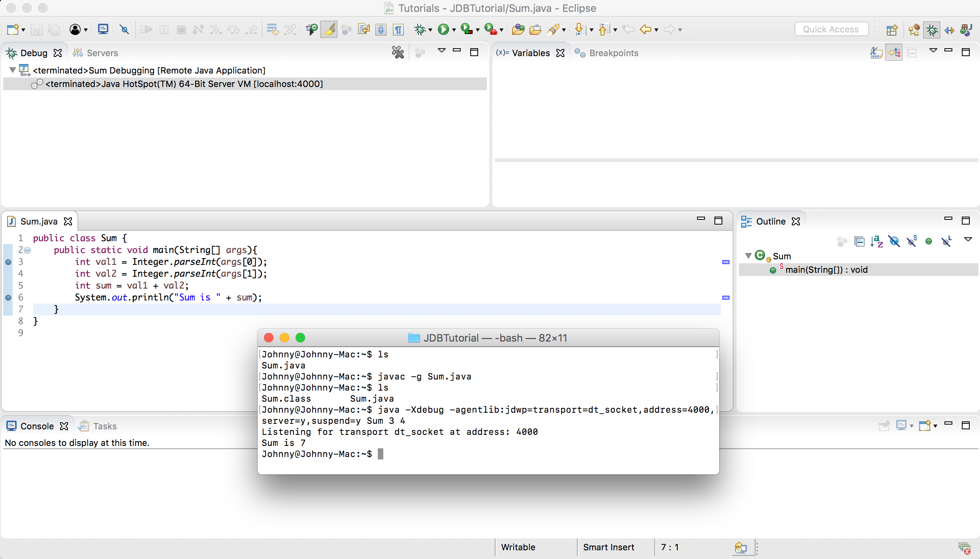The width and height of the screenshot is (980, 559).
Task: Select terminated Java HotSpot VM entry
Action: [x=245, y=84]
